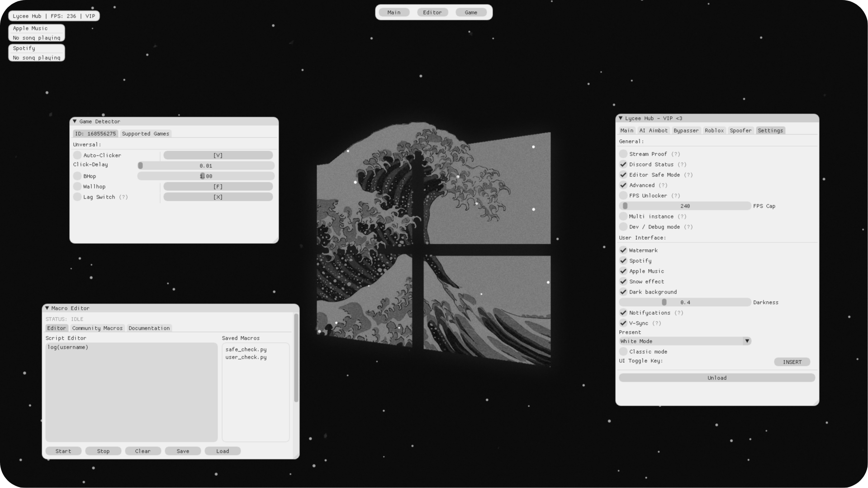Enable the FPS Unlocker checkbox
The height and width of the screenshot is (488, 868).
tap(623, 195)
